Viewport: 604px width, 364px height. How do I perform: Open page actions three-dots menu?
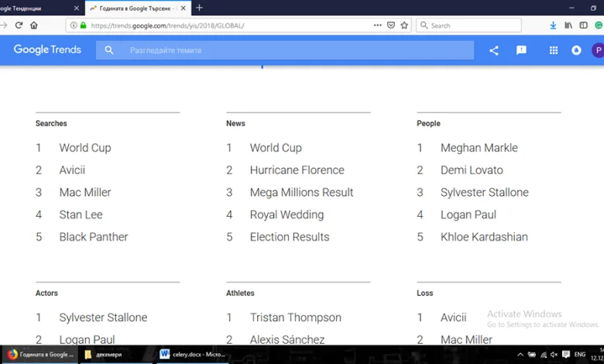(x=378, y=26)
